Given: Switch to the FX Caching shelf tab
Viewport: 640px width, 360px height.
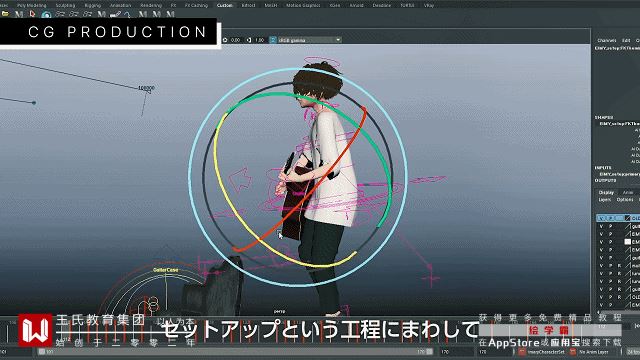Looking at the screenshot, I should (196, 5).
